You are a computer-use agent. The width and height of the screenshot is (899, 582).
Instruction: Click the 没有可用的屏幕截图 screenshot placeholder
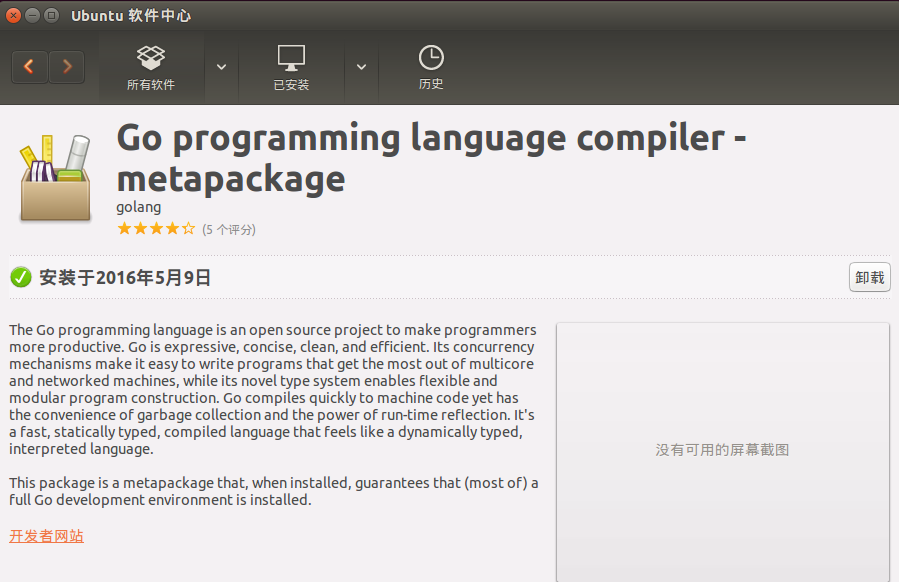(x=722, y=450)
